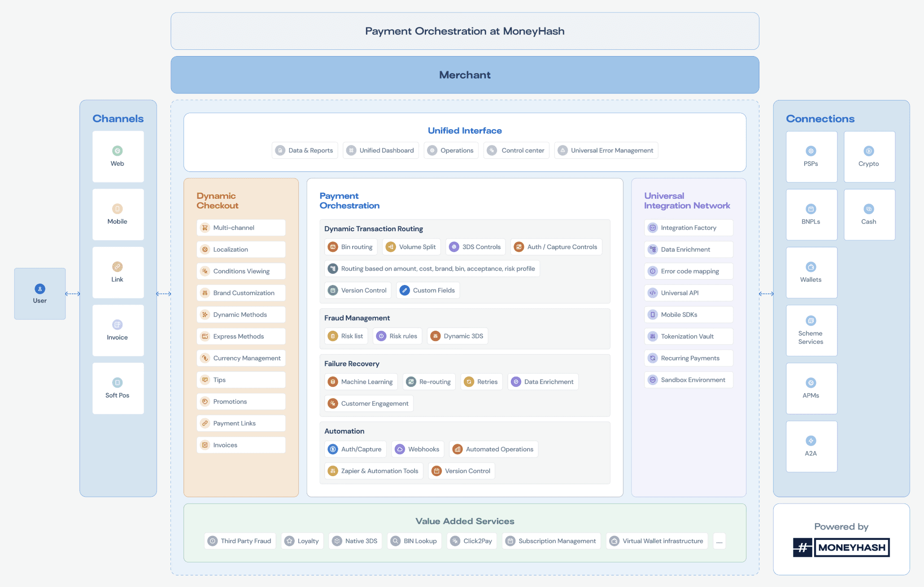Click the Subscription Management chip

tap(552, 541)
